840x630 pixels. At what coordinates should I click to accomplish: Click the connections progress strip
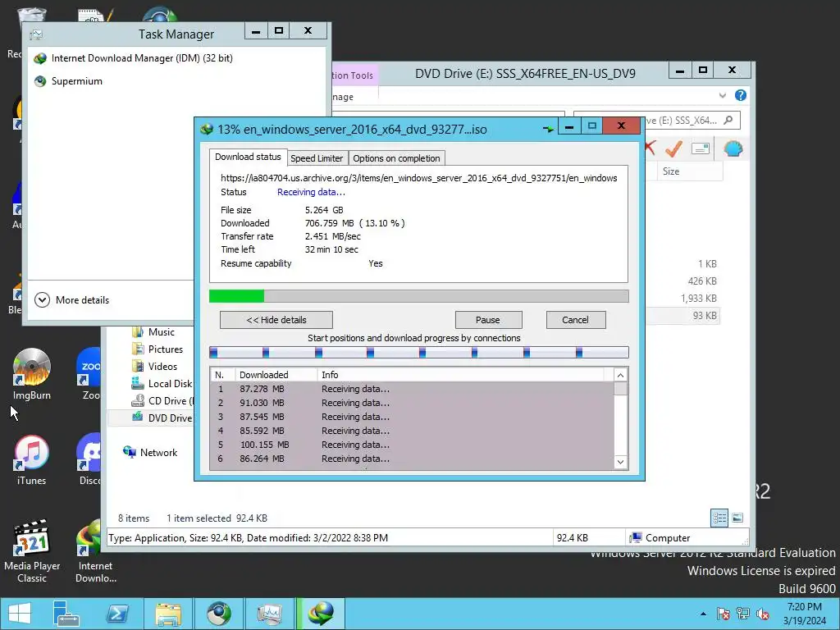pyautogui.click(x=419, y=352)
